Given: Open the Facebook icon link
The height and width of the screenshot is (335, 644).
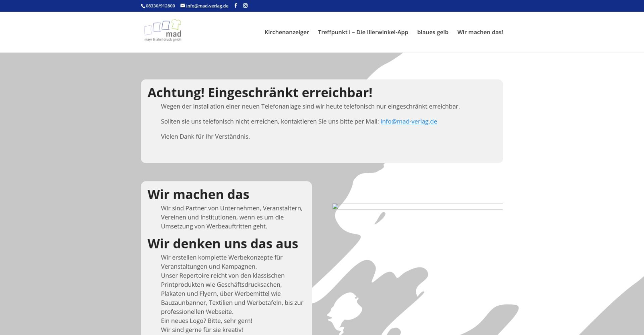Looking at the screenshot, I should click(236, 6).
